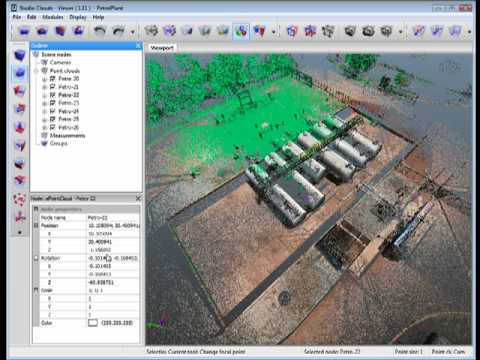Click the Node name value field
Viewport: 480px width, 360px height.
click(113, 218)
